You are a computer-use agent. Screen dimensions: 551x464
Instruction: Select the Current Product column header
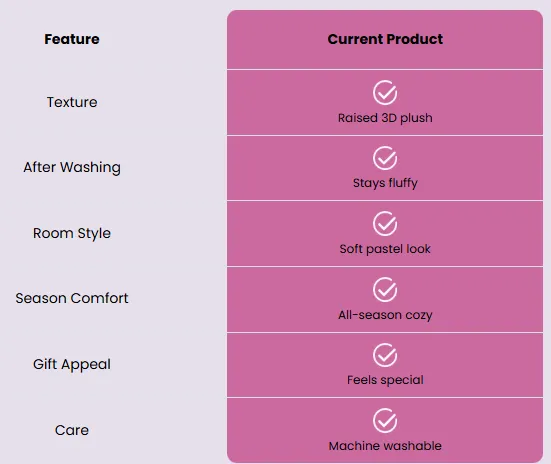(x=385, y=39)
